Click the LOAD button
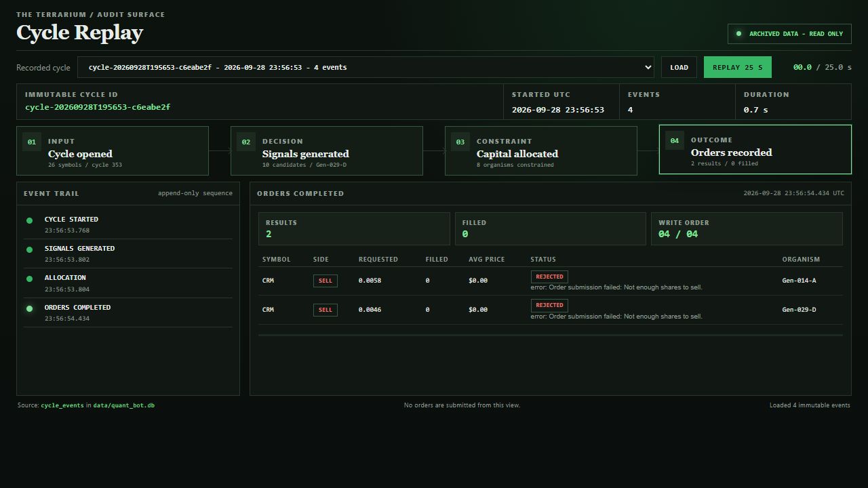The width and height of the screenshot is (868, 488). (x=679, y=67)
